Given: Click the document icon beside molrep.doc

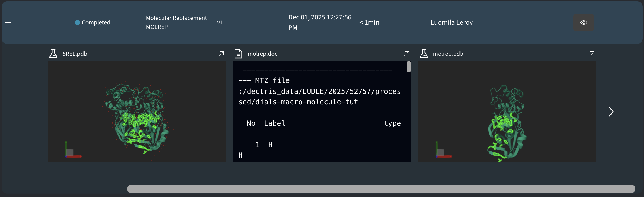Looking at the screenshot, I should coord(238,54).
